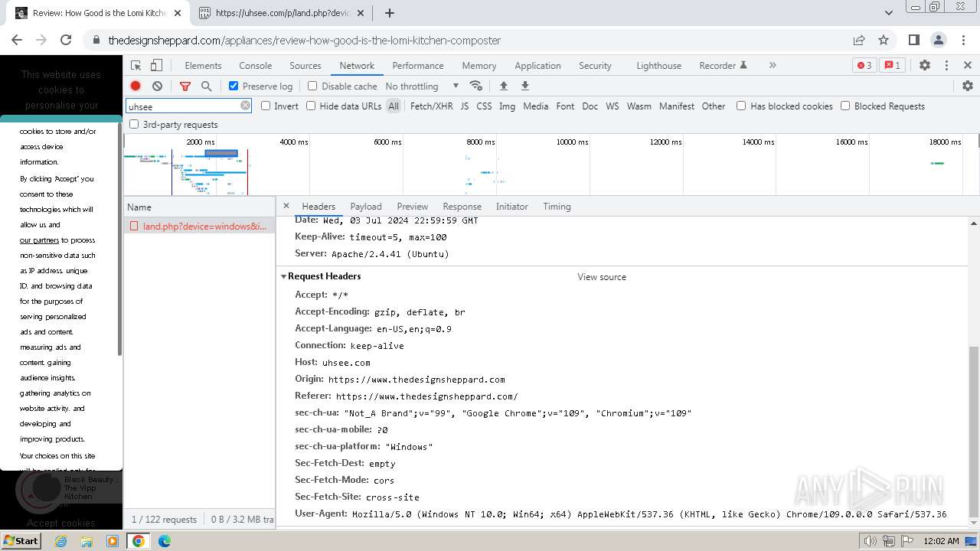Image resolution: width=980 pixels, height=551 pixels.
Task: Stop recording network log red button
Action: [x=136, y=86]
